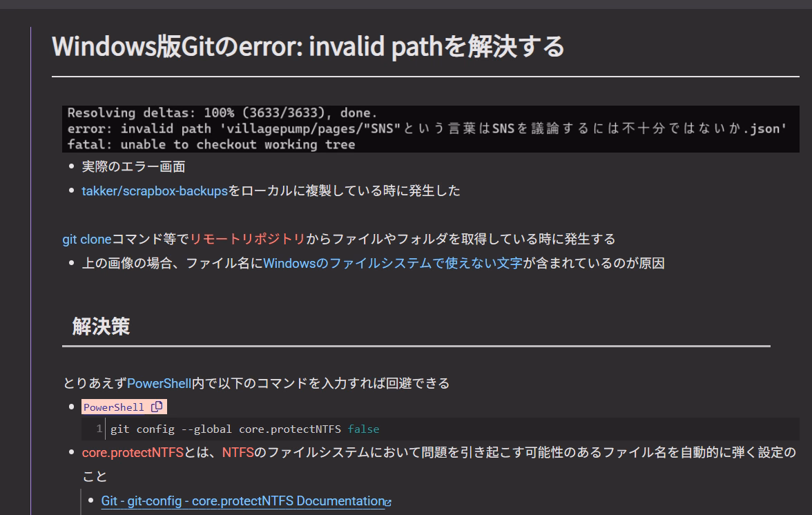Click the text をローカルに複製している時に発生した
Viewport: 812px width, 515px height.
(x=344, y=191)
